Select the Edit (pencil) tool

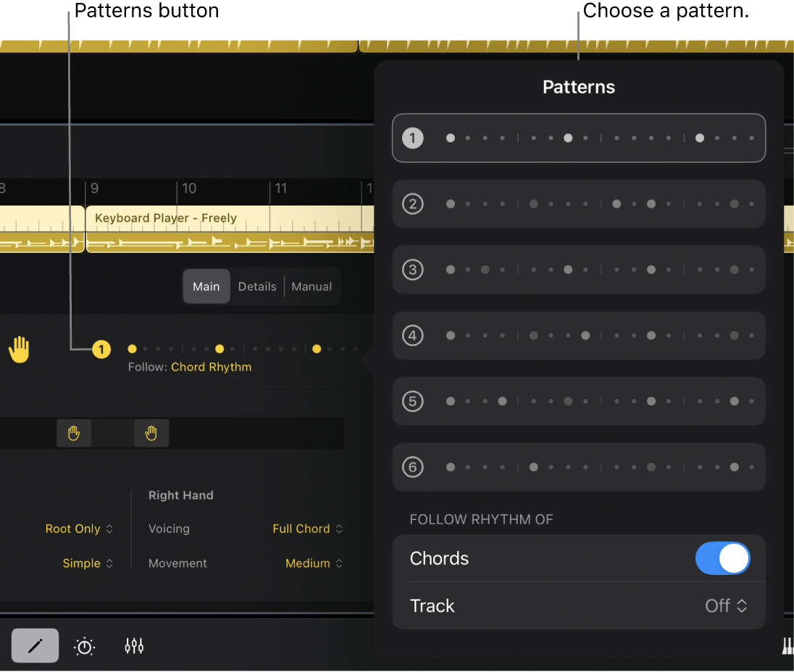(x=35, y=645)
